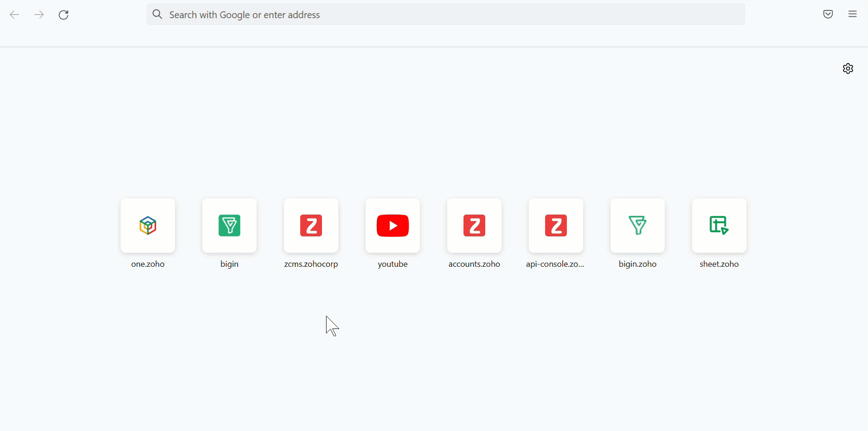Click the bigin text label
868x431 pixels.
pos(229,264)
